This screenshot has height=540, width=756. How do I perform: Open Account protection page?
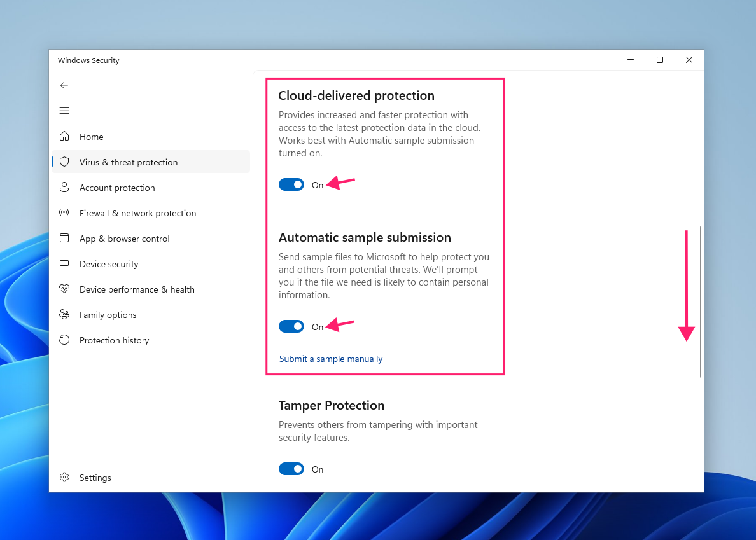point(151,188)
